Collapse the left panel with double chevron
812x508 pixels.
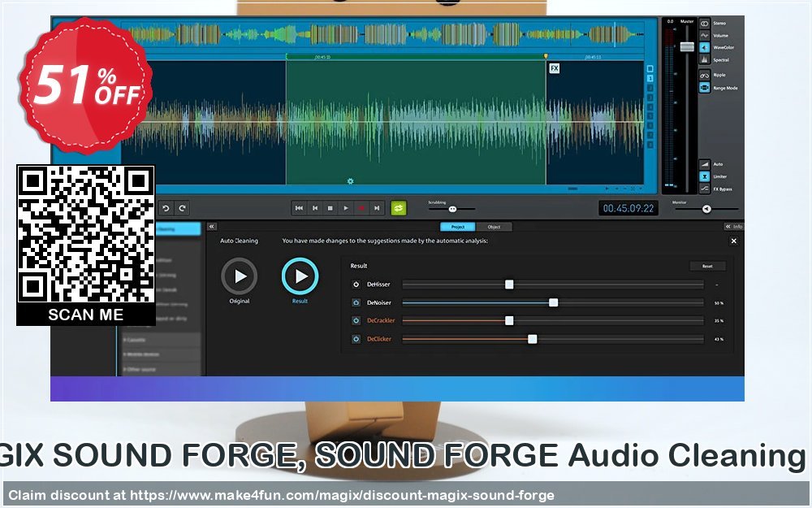click(x=211, y=227)
